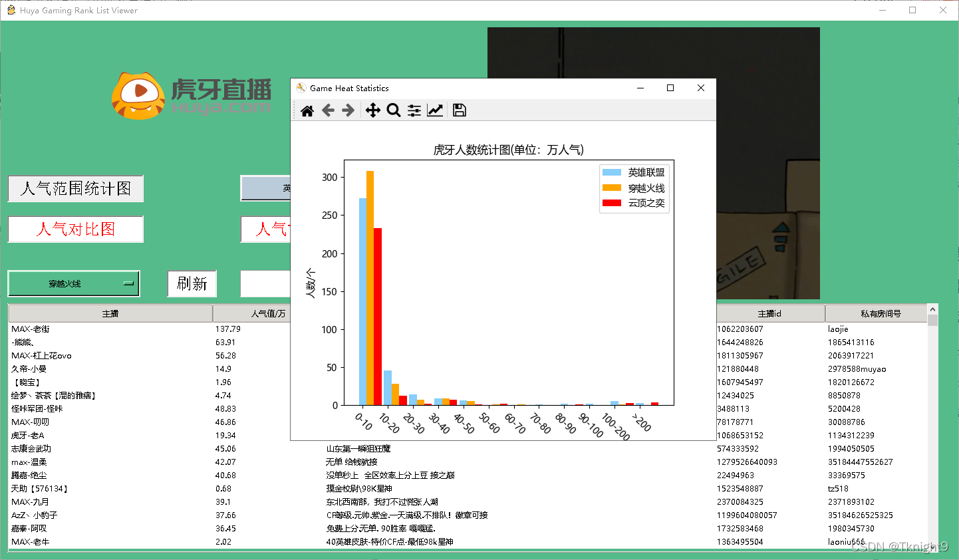Click the Huya tiger logo

point(138,96)
